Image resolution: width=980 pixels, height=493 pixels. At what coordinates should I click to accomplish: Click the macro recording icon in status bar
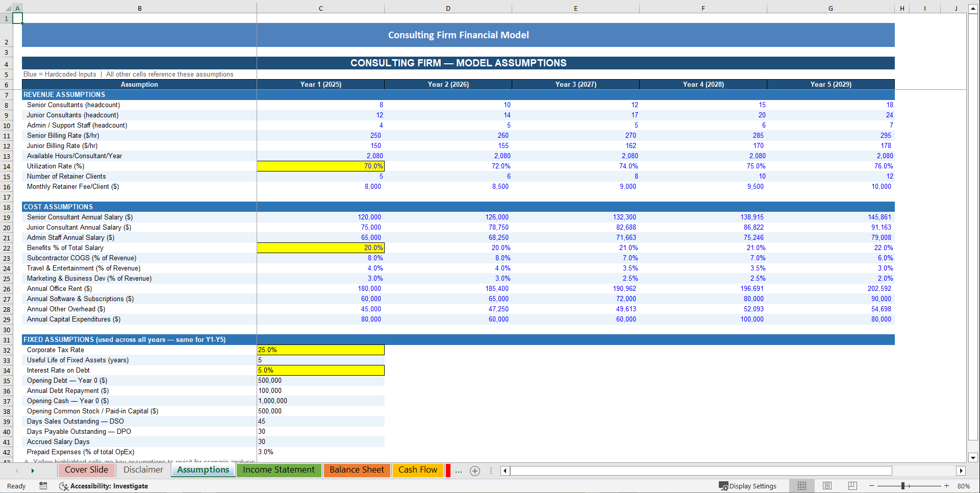tap(43, 486)
